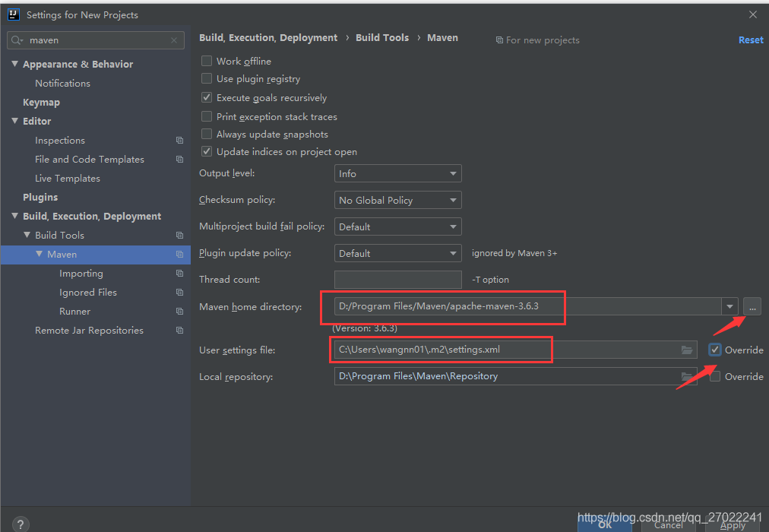Uncheck Execute goals recursively
Screen dimensions: 769x532
tap(207, 97)
